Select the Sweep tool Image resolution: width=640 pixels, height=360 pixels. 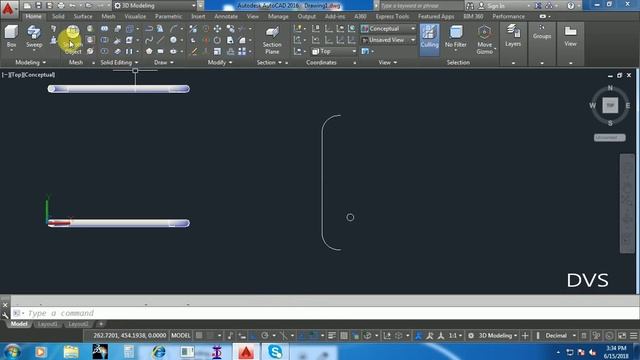pyautogui.click(x=34, y=37)
